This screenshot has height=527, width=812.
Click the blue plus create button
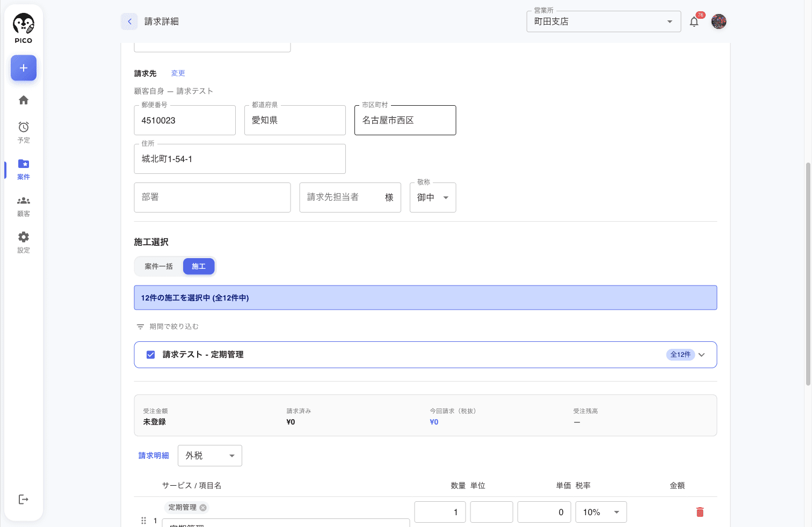tap(24, 68)
